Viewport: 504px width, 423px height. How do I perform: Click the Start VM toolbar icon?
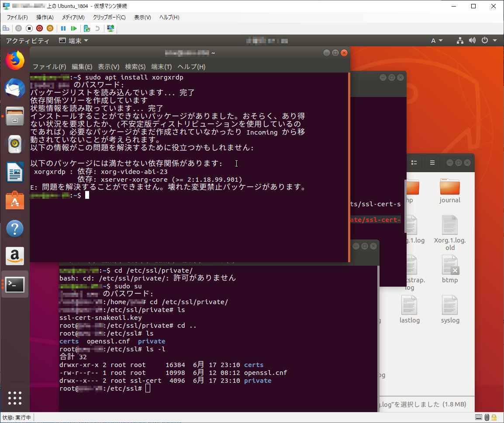point(19,28)
